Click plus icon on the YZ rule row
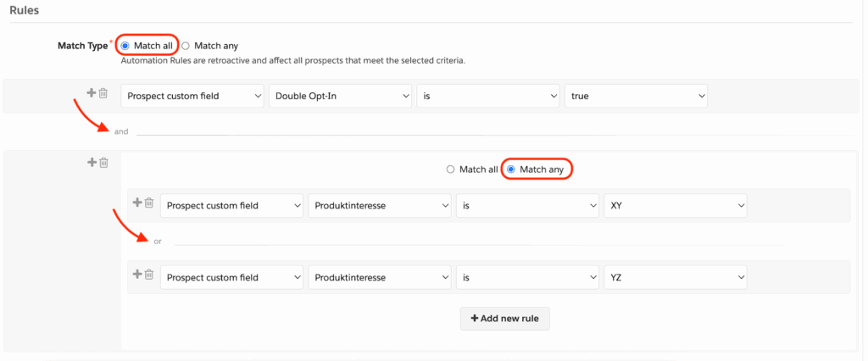Viewport: 868px width, 361px height. point(137,274)
